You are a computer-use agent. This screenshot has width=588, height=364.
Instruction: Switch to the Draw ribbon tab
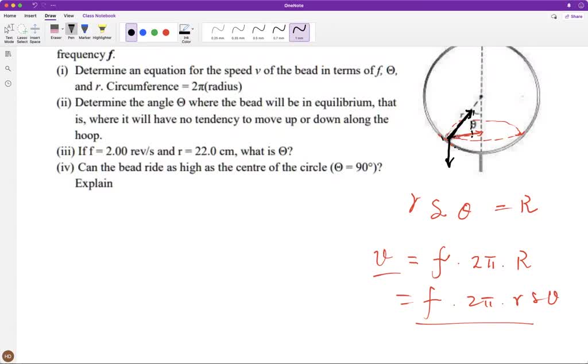pos(50,16)
